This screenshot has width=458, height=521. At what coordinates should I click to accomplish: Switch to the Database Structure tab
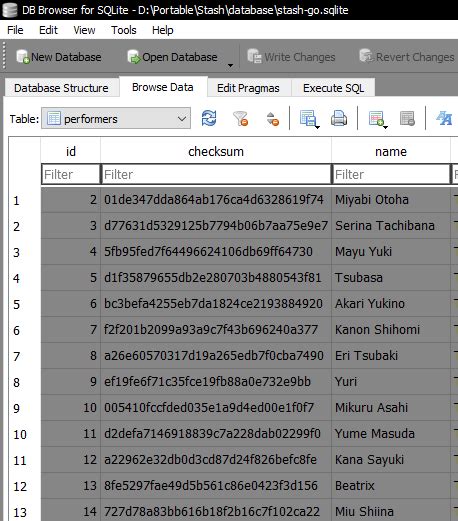(x=61, y=88)
